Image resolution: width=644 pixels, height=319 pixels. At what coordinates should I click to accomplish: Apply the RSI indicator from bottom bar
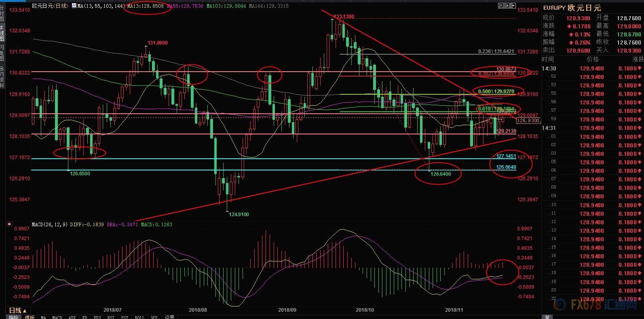click(111, 317)
